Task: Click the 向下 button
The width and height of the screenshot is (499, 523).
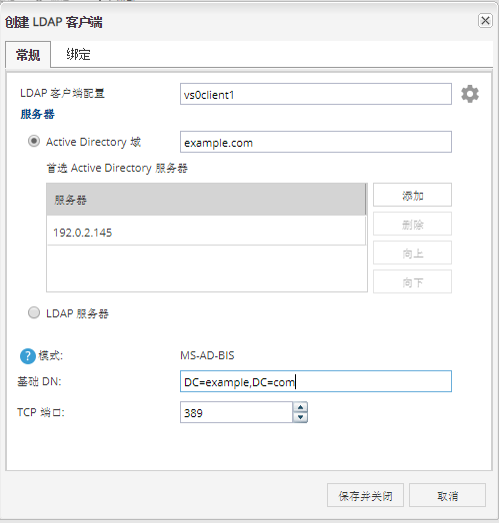Action: click(x=412, y=282)
